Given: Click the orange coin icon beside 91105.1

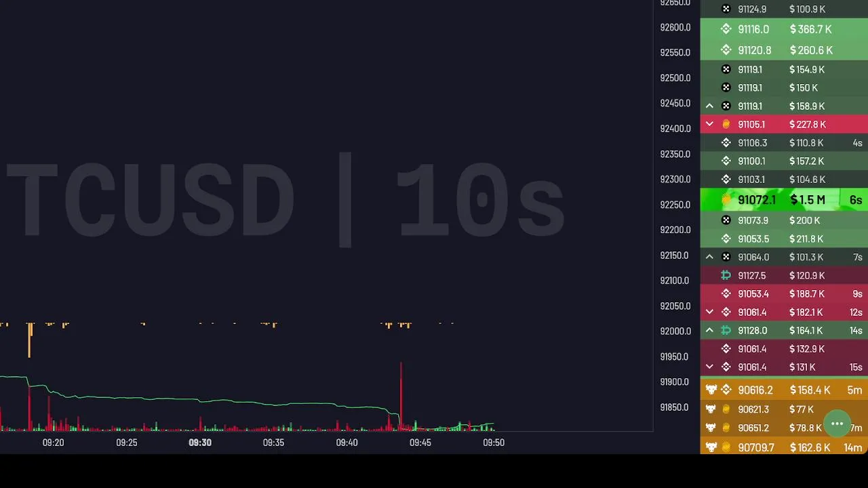Looking at the screenshot, I should [726, 125].
